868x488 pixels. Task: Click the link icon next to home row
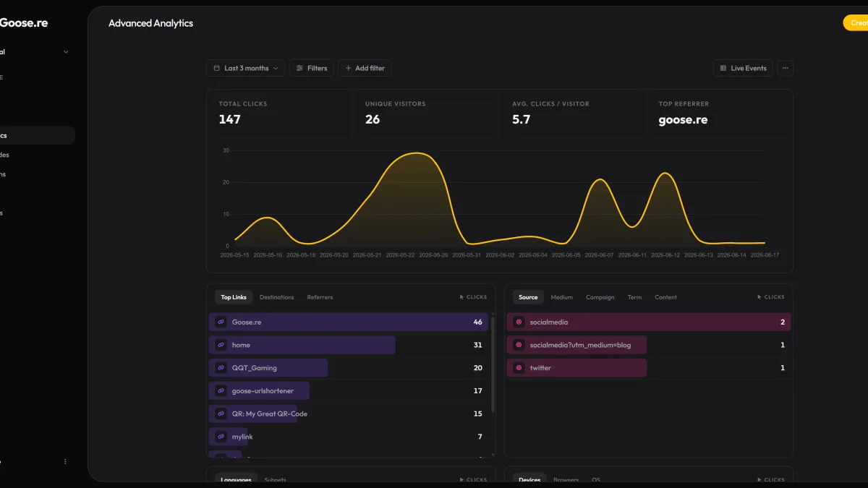tap(221, 345)
